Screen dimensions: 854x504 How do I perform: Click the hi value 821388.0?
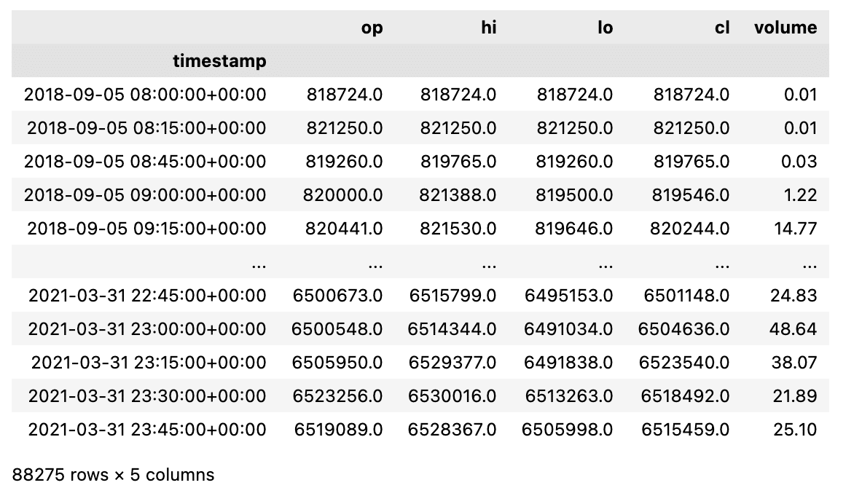click(458, 194)
